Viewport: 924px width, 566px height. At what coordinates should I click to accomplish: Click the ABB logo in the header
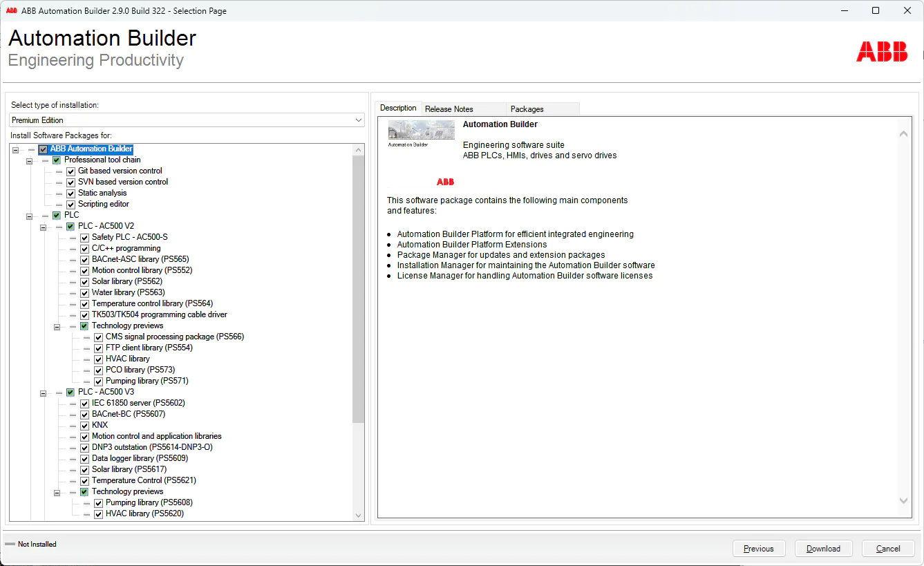click(882, 52)
